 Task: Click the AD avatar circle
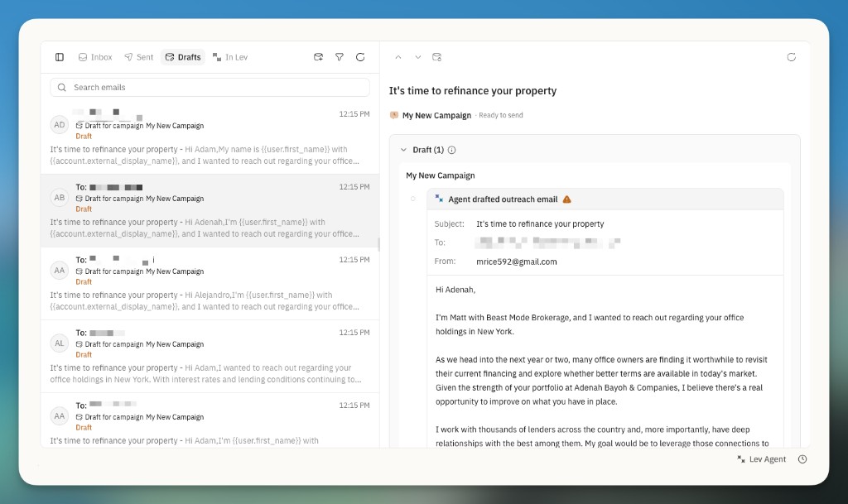pyautogui.click(x=60, y=125)
